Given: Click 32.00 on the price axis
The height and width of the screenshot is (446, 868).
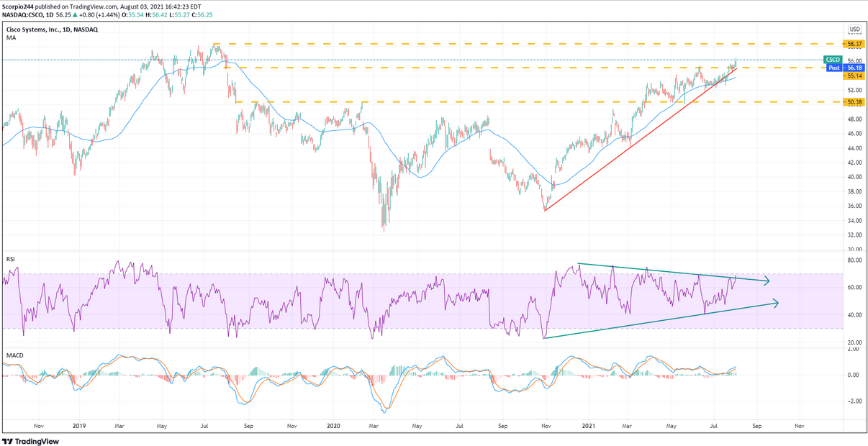Looking at the screenshot, I should point(854,235).
